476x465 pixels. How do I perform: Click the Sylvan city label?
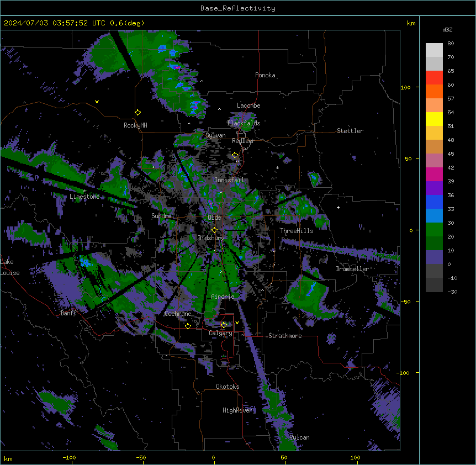coord(215,135)
